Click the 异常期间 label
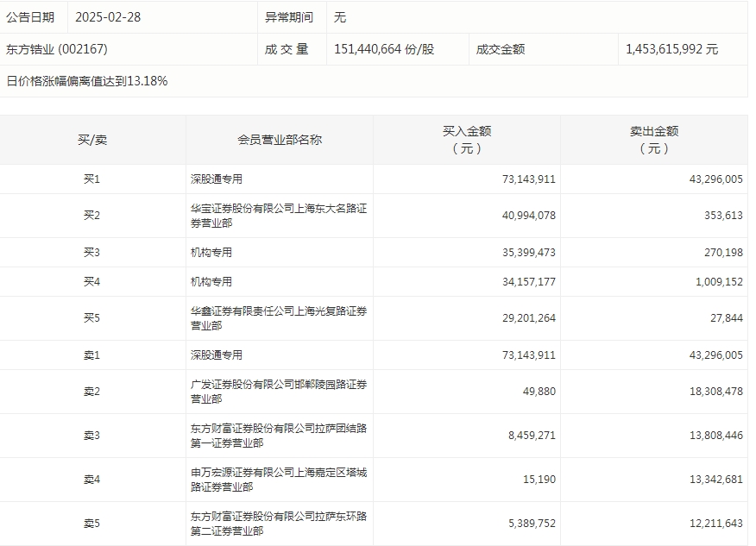 tap(289, 17)
